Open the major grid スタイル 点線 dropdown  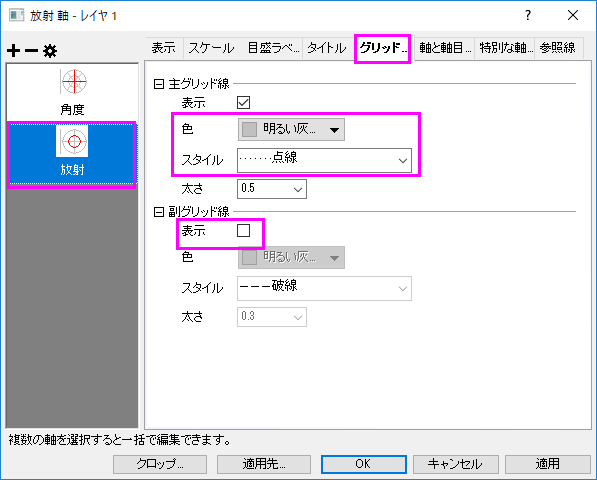[324, 160]
